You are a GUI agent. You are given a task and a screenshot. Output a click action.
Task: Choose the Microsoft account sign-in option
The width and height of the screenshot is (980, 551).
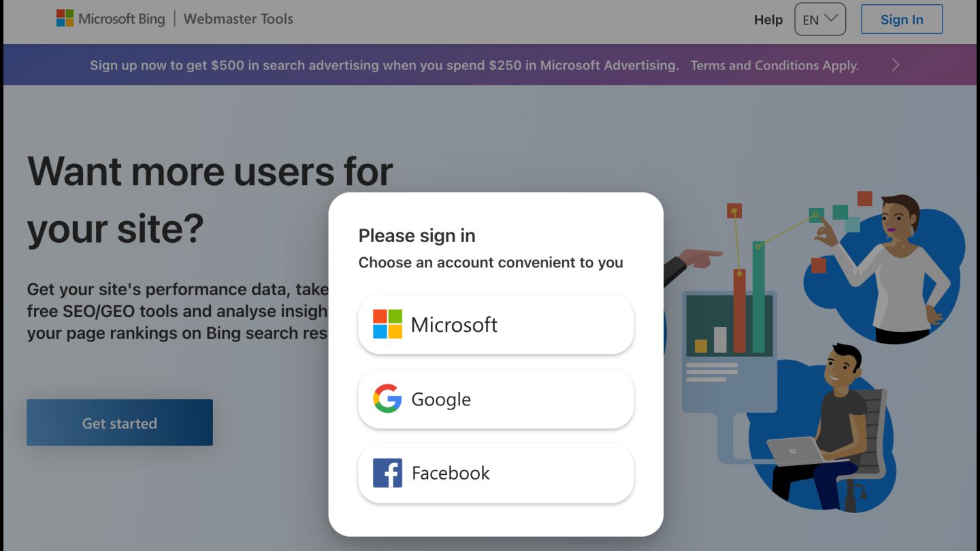[x=495, y=324]
